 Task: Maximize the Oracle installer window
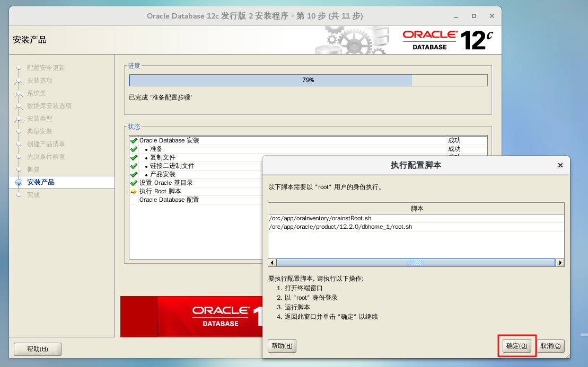[x=474, y=16]
